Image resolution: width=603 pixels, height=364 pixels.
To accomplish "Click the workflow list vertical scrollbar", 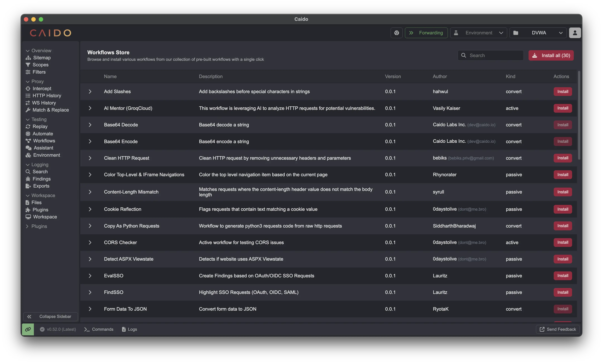I will pos(579,115).
